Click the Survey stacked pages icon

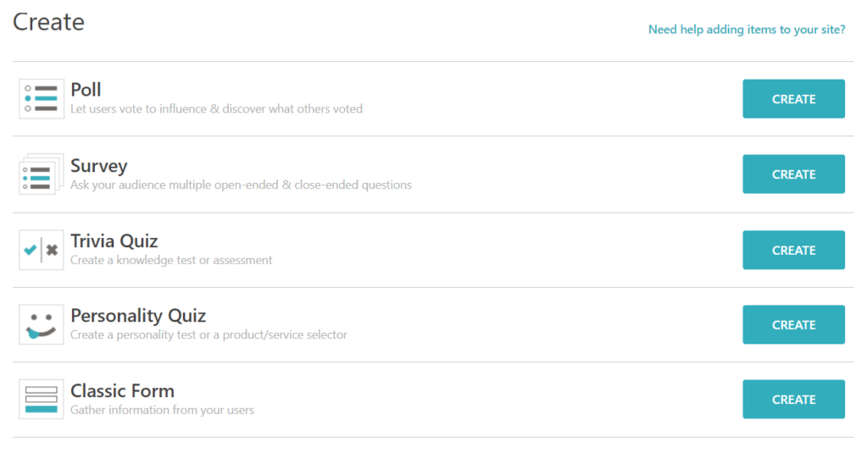point(42,174)
